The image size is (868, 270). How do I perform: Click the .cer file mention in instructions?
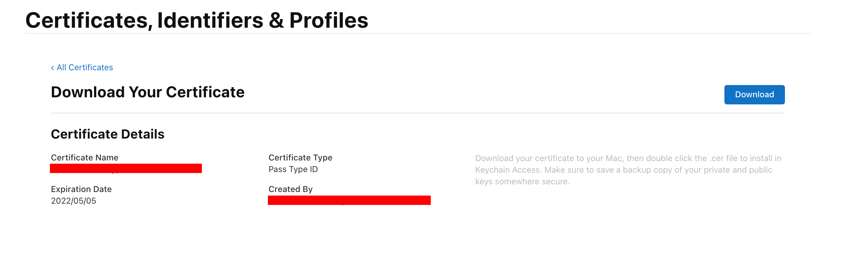[723, 159]
